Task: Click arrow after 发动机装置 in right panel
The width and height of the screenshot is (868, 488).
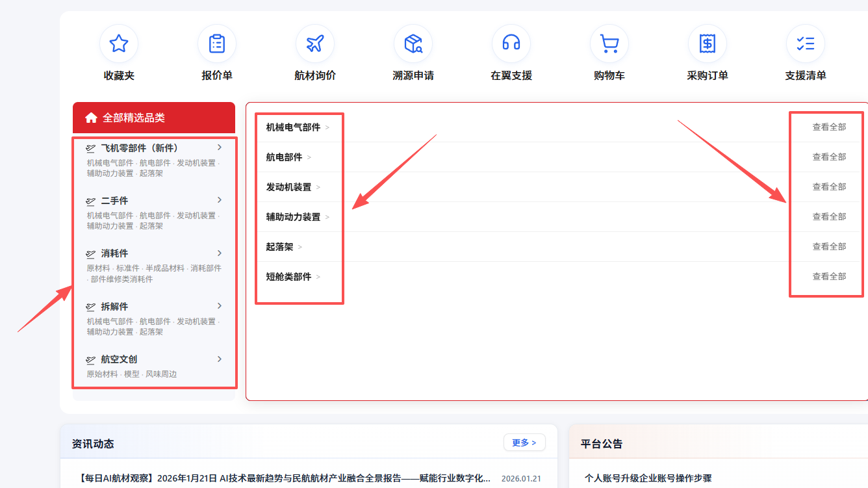Action: click(x=318, y=187)
